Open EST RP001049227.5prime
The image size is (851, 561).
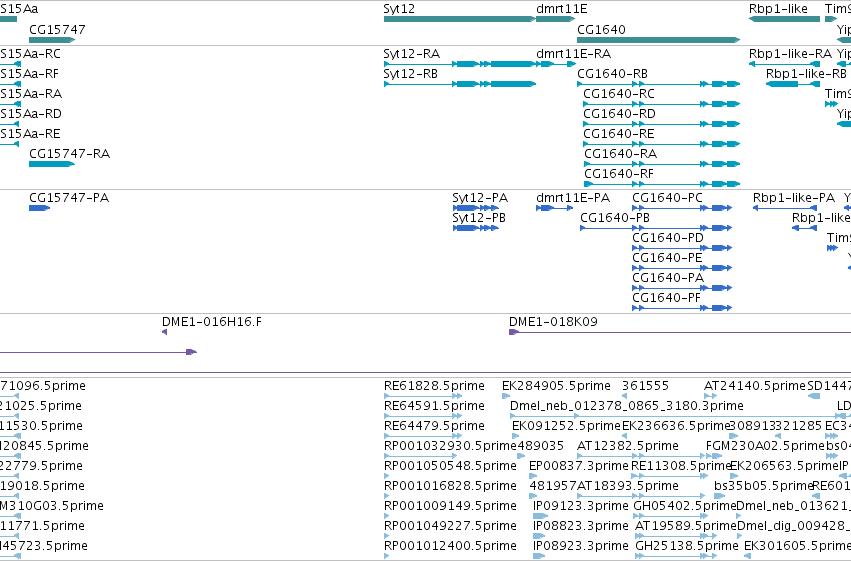pos(450,526)
